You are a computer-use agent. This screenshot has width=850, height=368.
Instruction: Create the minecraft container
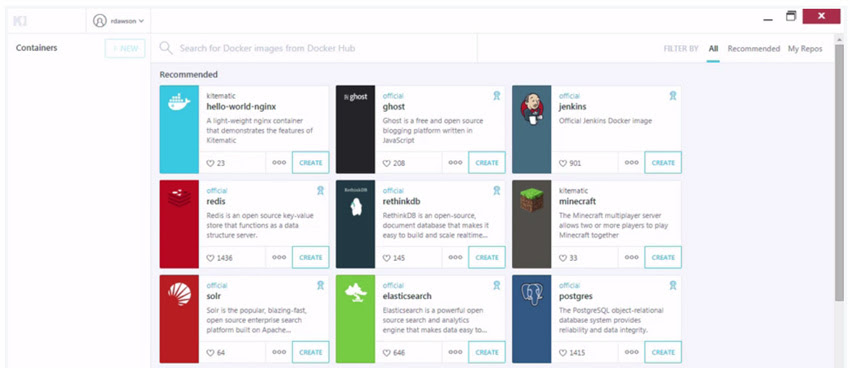[x=663, y=257]
